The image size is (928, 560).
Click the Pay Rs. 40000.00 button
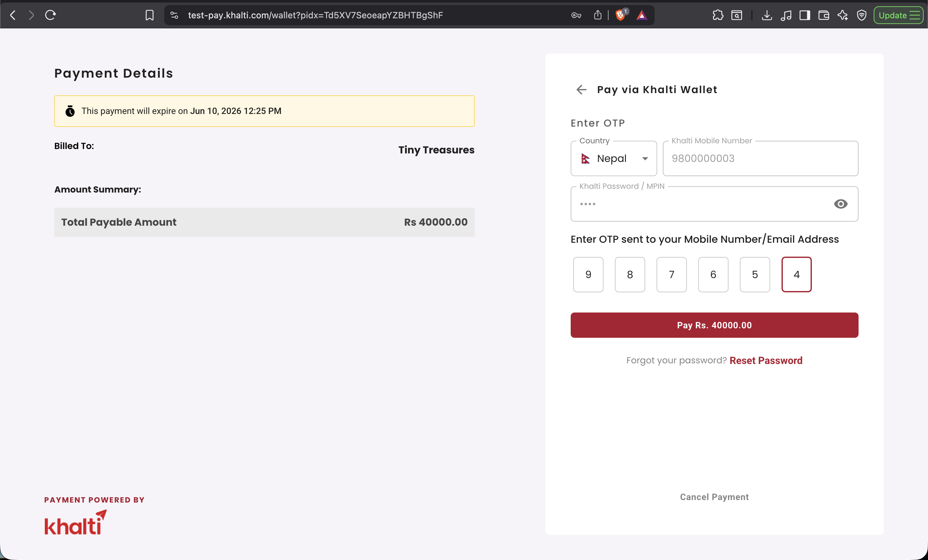(714, 325)
